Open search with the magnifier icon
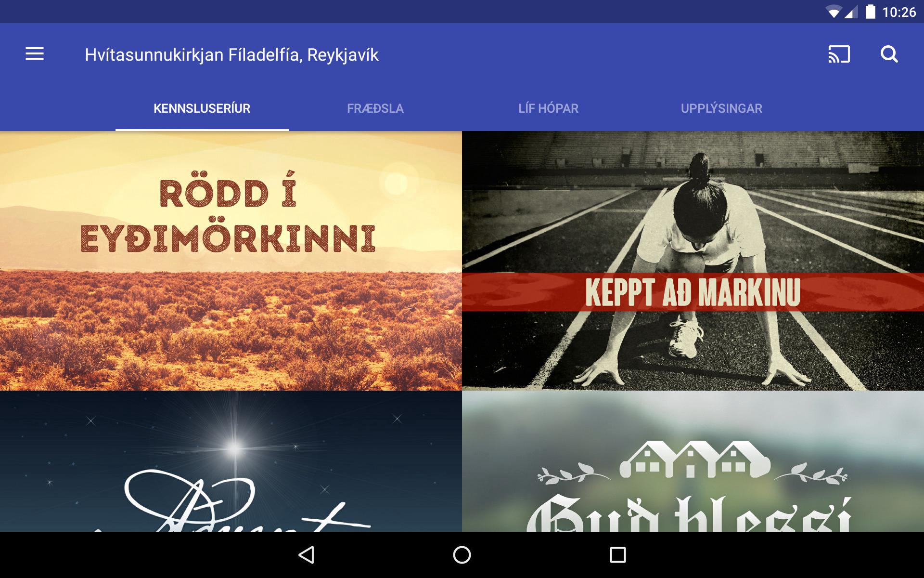This screenshot has width=924, height=578. pyautogui.click(x=889, y=54)
